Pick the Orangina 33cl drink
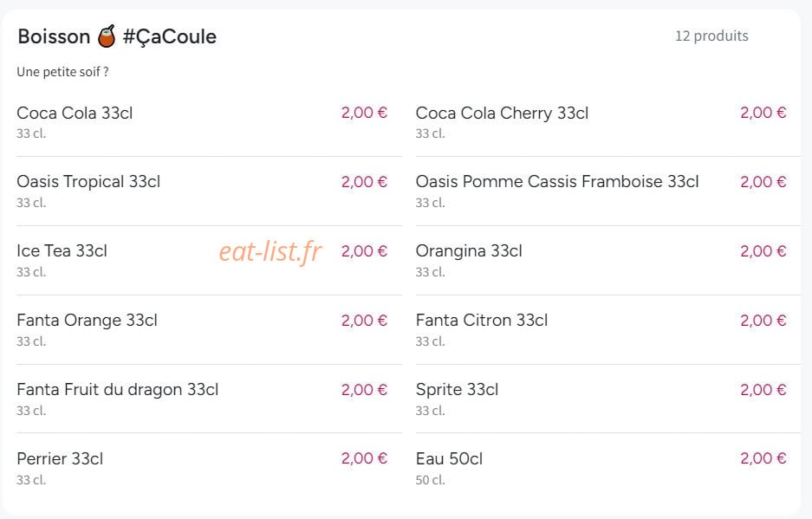This screenshot has height=519, width=812. click(608, 261)
